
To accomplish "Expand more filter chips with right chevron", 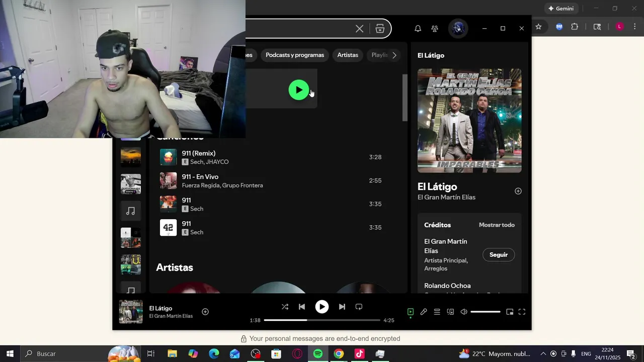I will click(394, 55).
